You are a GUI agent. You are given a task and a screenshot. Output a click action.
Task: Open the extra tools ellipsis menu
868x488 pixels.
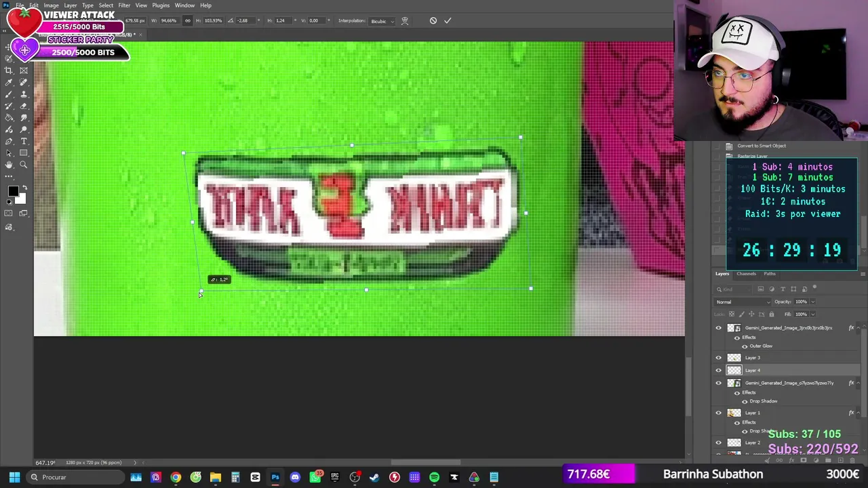pyautogui.click(x=9, y=176)
